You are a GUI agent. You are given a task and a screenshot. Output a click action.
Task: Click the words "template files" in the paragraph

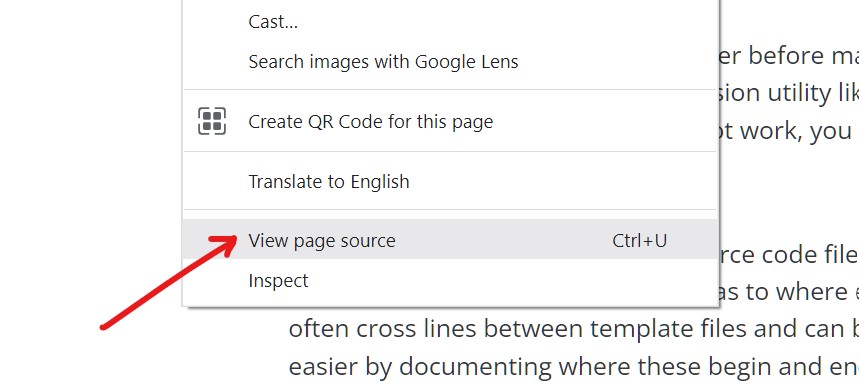(x=662, y=329)
